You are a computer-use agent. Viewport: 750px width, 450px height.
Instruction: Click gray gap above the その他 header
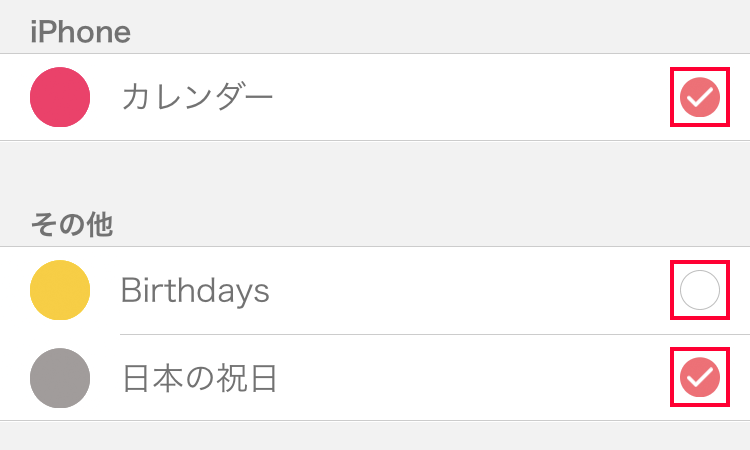tap(375, 172)
